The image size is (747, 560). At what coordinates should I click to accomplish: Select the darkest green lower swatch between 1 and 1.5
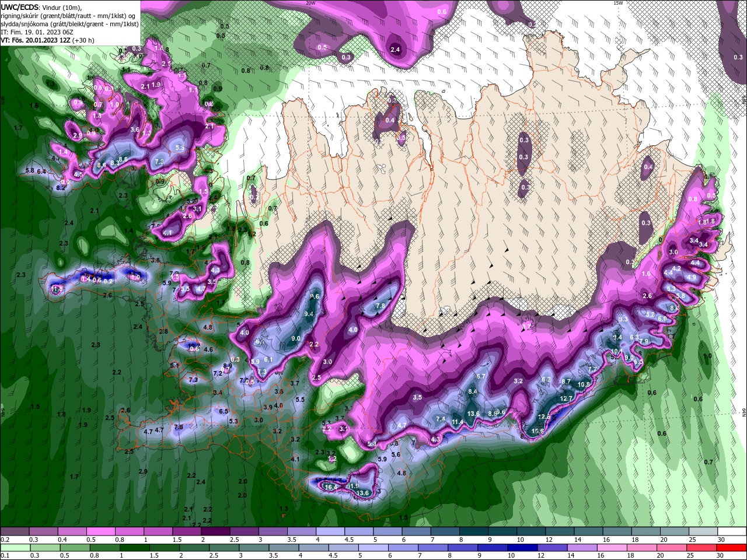(x=135, y=548)
